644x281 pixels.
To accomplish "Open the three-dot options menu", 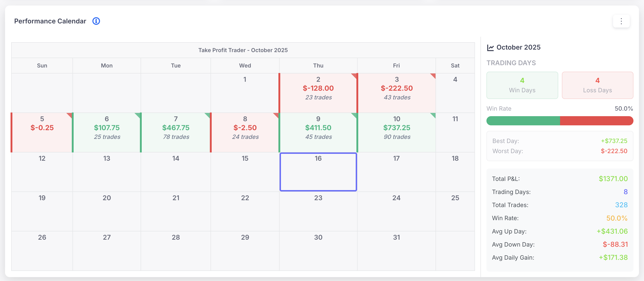I will click(x=622, y=22).
